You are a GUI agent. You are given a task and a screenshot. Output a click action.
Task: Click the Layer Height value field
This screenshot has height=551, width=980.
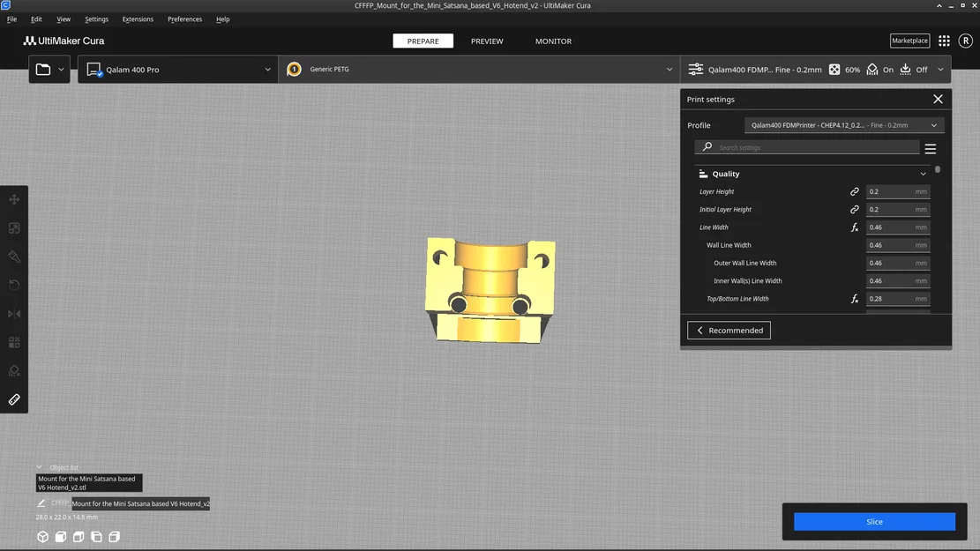point(897,192)
